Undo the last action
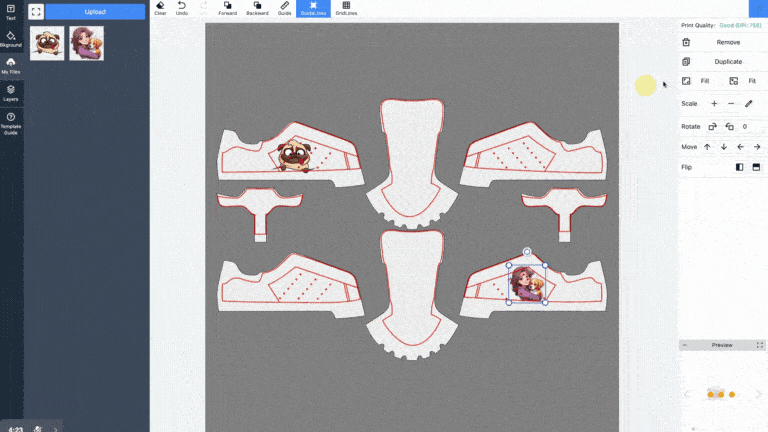The width and height of the screenshot is (768, 432). [181, 8]
